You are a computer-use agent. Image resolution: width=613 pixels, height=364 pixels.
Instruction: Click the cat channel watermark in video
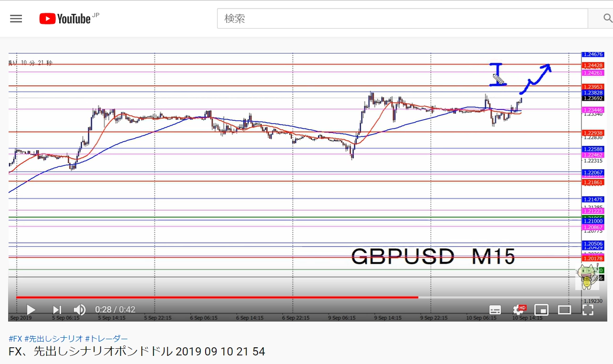point(587,277)
